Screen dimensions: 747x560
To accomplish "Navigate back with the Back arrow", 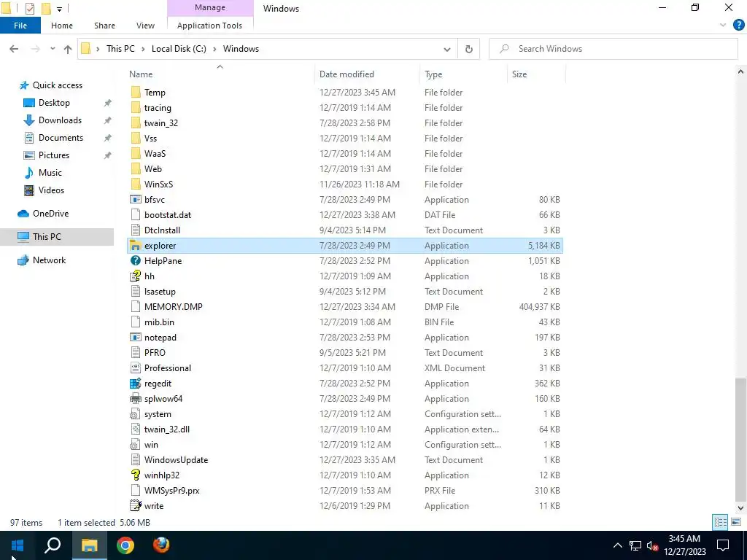I will (14, 49).
